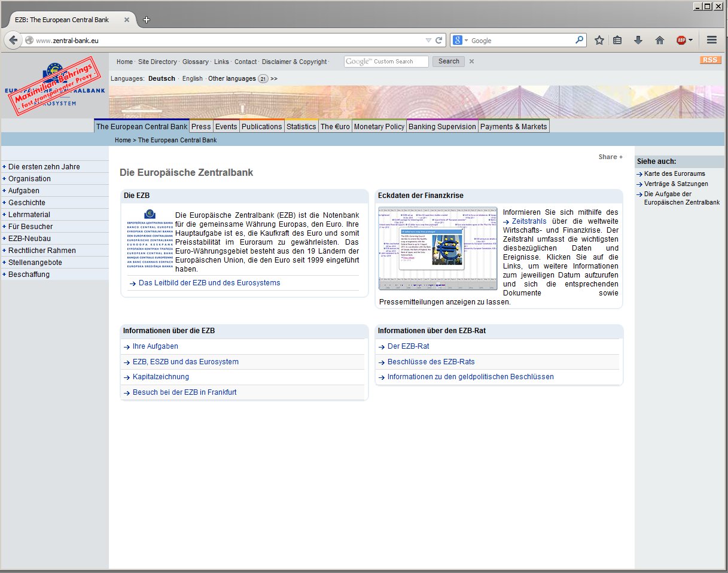This screenshot has width=728, height=573.
Task: Open the downloads arrow icon
Action: point(638,40)
